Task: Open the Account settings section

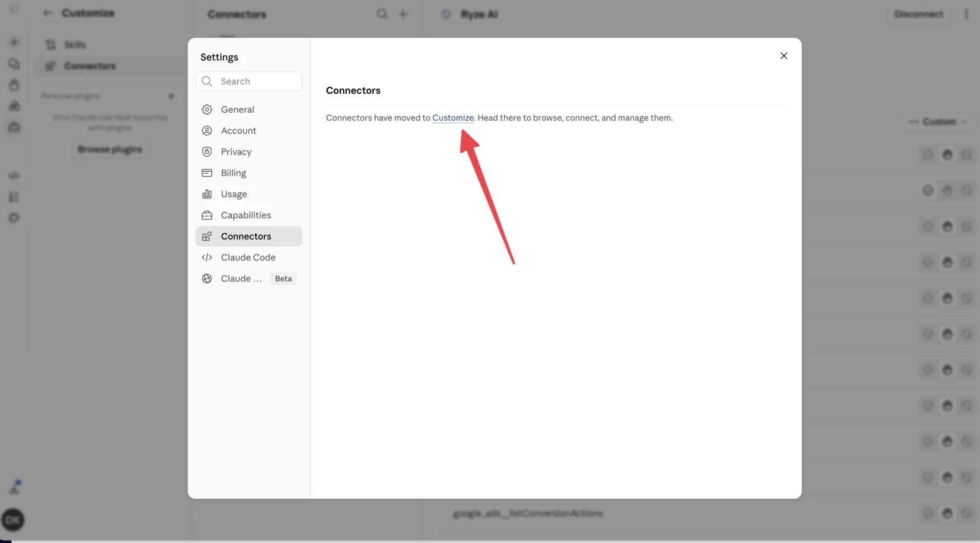Action: (249, 131)
